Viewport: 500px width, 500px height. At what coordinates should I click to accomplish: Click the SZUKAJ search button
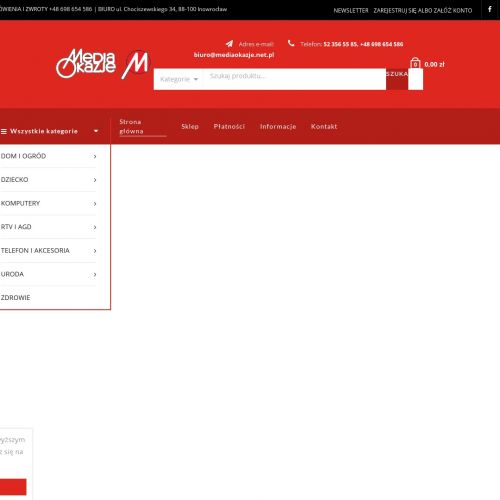pyautogui.click(x=397, y=79)
